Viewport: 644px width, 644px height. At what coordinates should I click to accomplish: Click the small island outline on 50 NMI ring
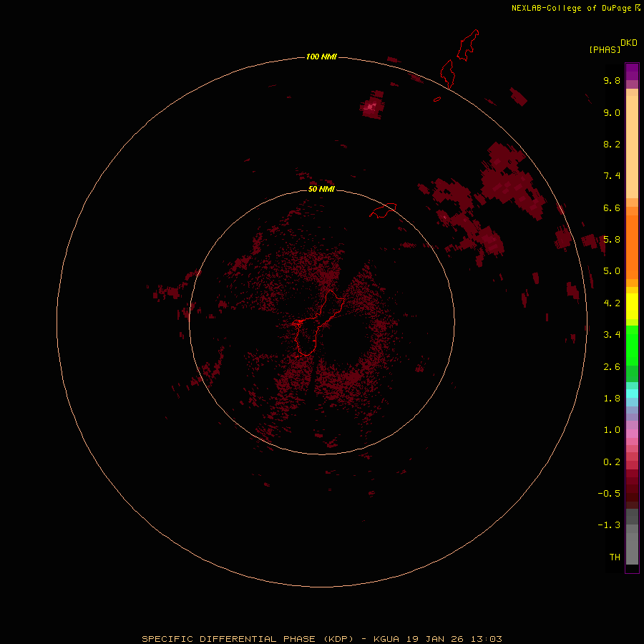pyautogui.click(x=383, y=210)
